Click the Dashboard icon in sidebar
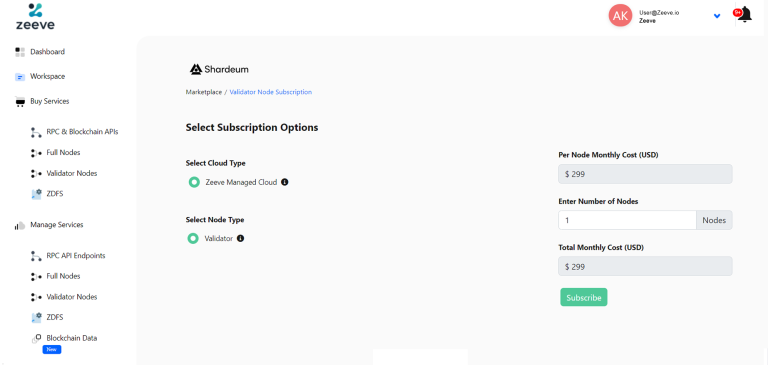 pos(20,52)
